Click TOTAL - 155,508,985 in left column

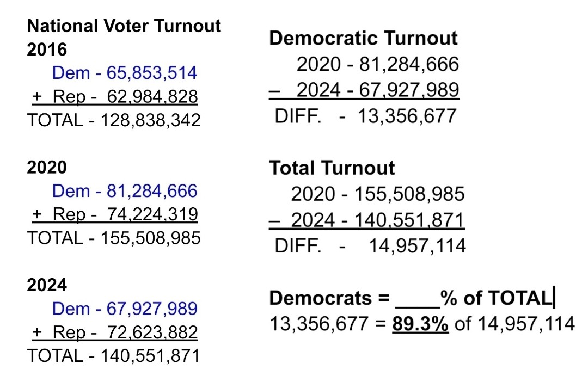[x=114, y=238]
